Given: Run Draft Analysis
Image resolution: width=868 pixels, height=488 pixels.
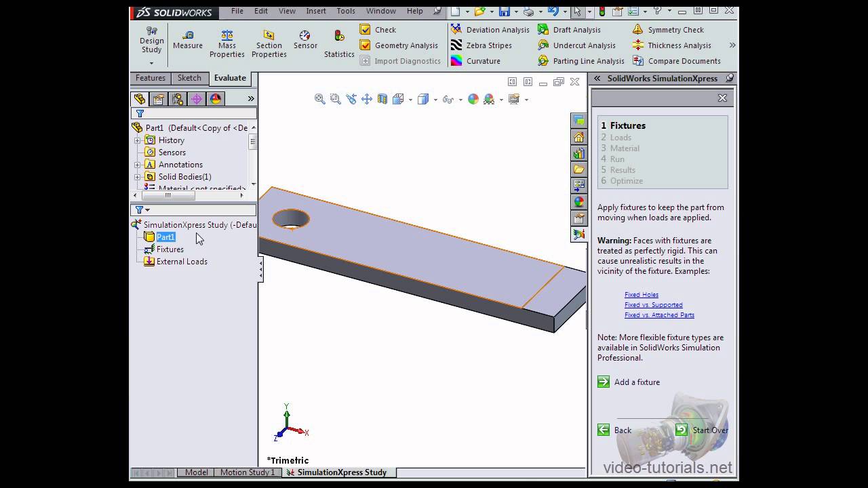Looking at the screenshot, I should pos(569,30).
